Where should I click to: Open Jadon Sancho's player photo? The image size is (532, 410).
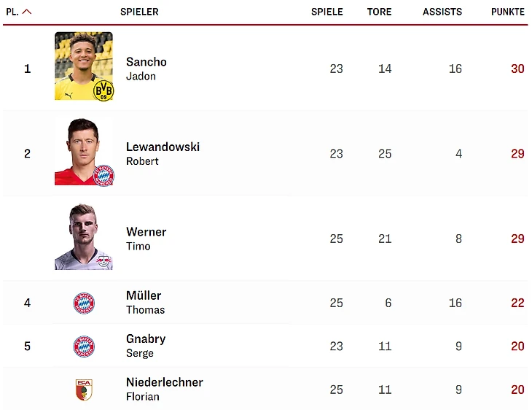pos(84,66)
